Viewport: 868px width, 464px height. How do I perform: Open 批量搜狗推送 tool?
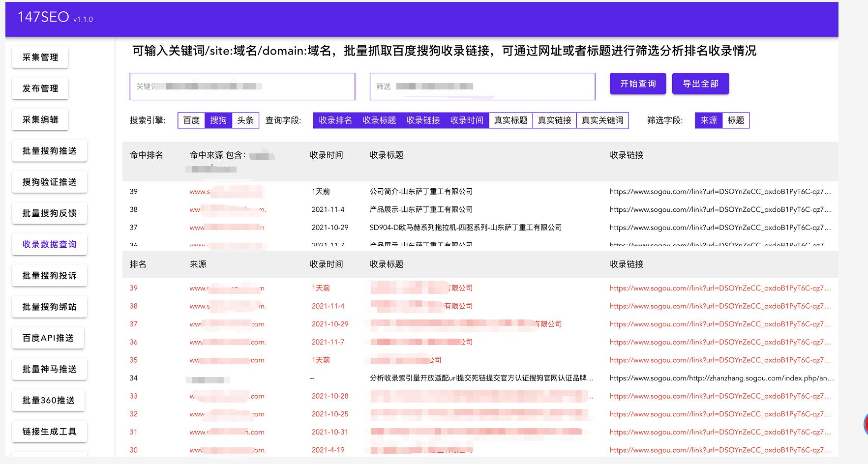[49, 151]
